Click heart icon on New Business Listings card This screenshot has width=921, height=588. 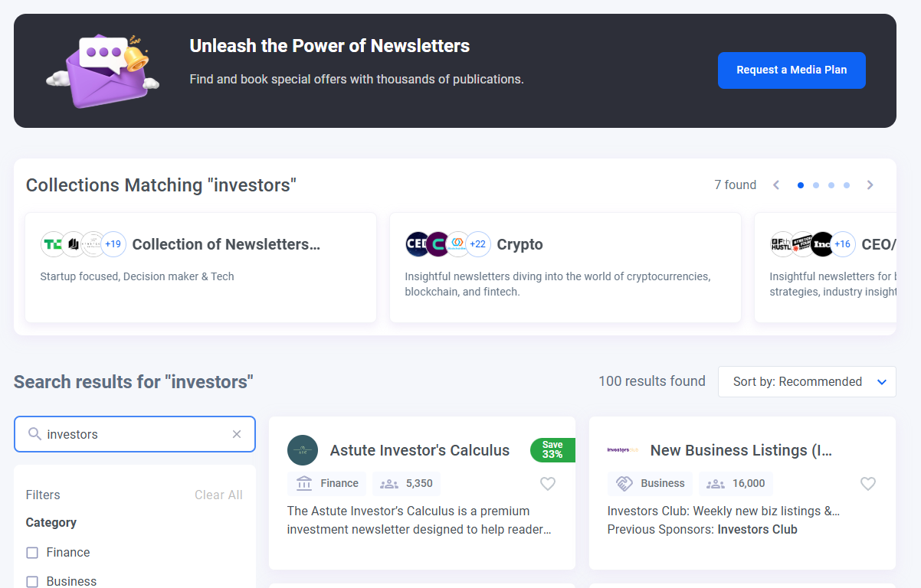[x=867, y=484]
